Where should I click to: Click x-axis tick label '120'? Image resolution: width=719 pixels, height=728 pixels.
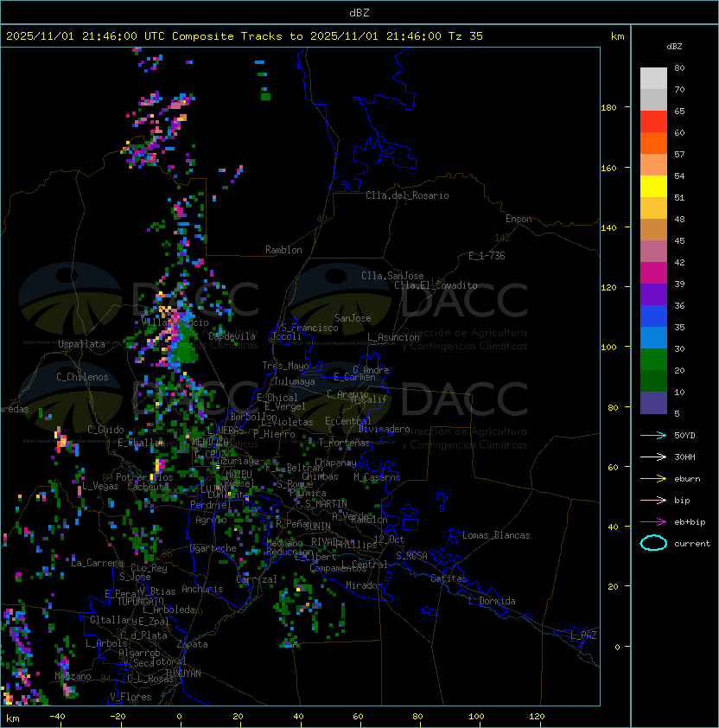[537, 717]
